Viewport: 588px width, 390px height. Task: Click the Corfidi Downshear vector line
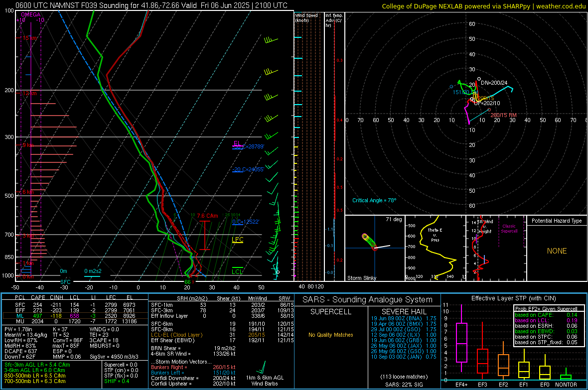(193, 378)
